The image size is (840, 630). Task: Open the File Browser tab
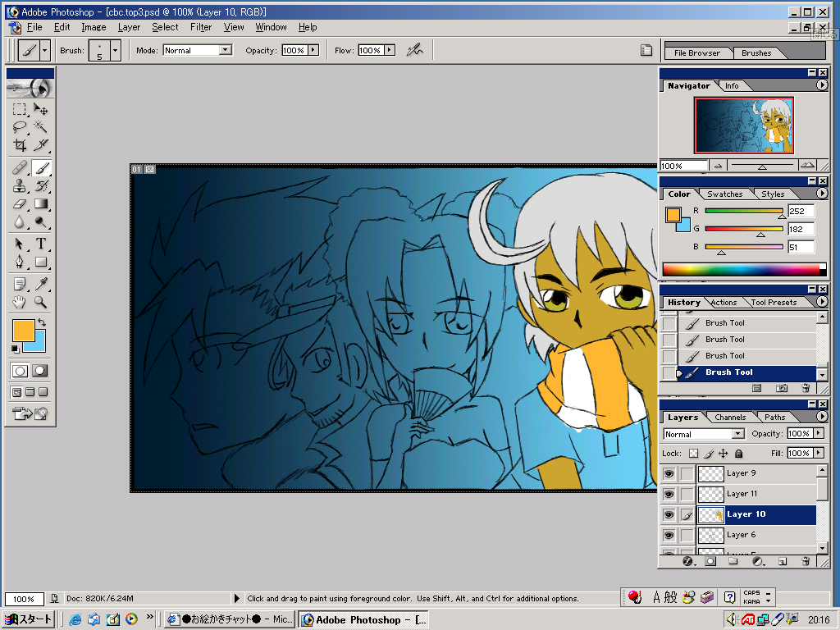697,52
